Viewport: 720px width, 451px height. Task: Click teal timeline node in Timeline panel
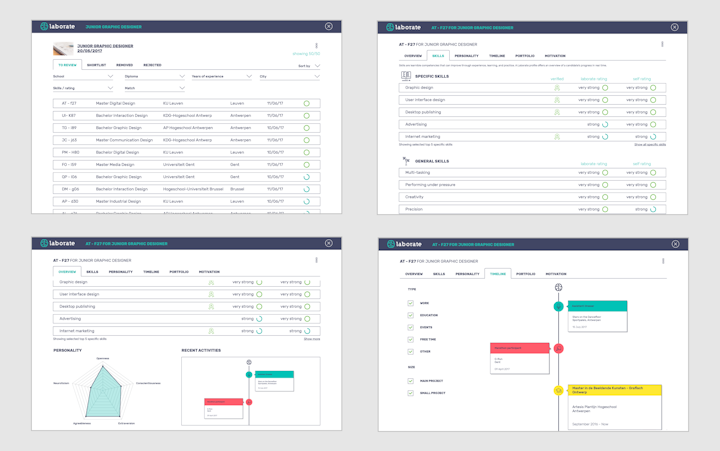559,307
